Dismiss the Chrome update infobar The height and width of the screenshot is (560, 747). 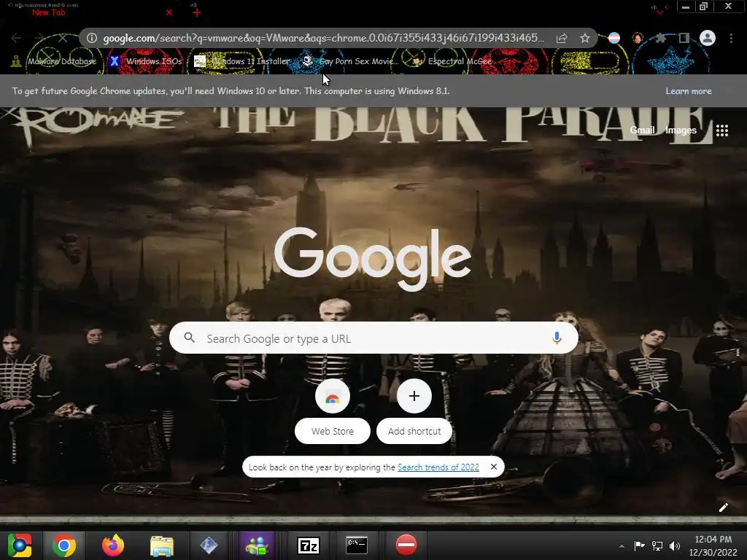pos(729,90)
